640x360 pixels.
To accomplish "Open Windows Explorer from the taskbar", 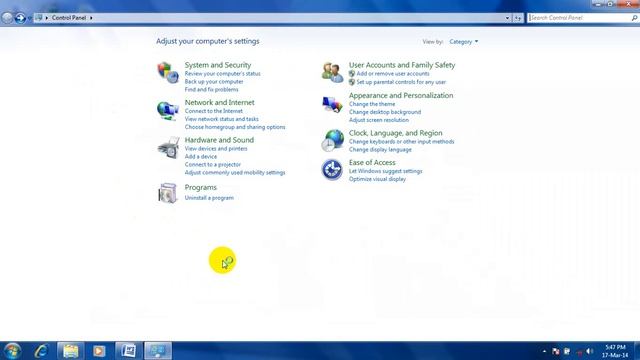I will (70, 351).
